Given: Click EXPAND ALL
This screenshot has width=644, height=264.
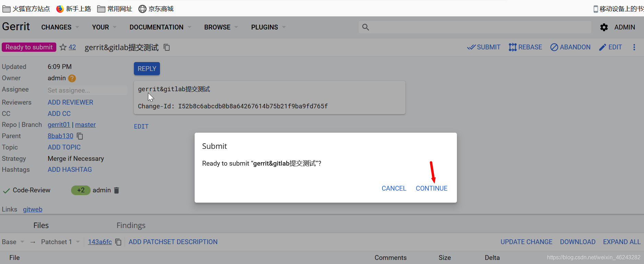Looking at the screenshot, I should pyautogui.click(x=622, y=242).
